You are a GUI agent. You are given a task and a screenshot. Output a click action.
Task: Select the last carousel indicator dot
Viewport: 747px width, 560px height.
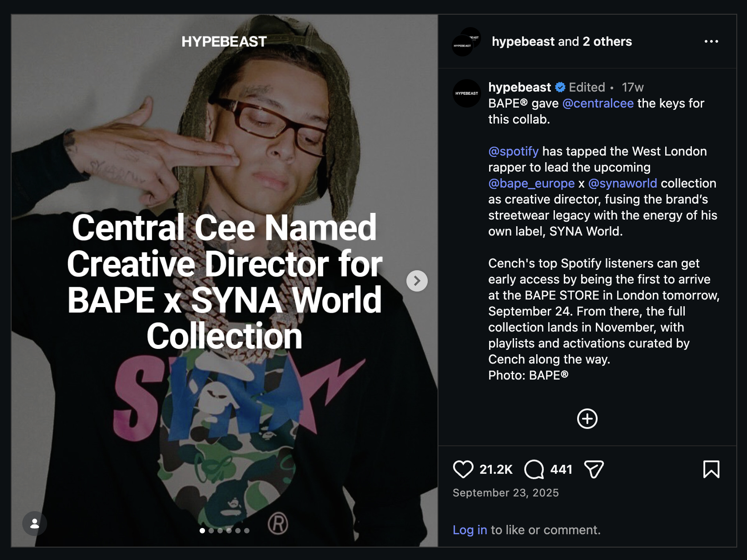click(247, 531)
